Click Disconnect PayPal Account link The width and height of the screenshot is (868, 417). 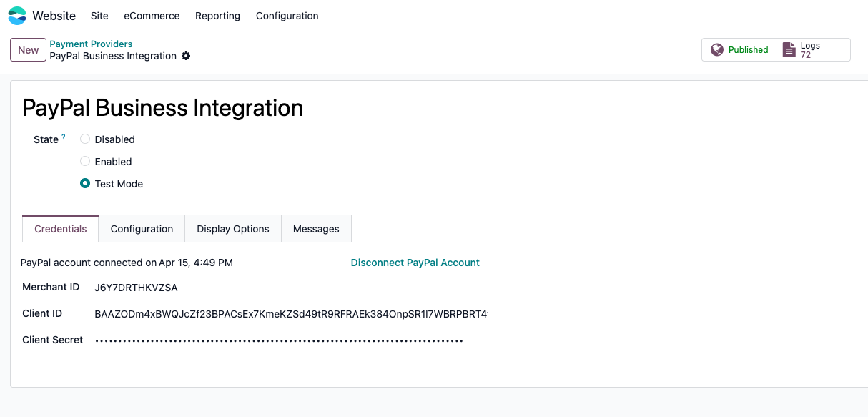click(415, 263)
